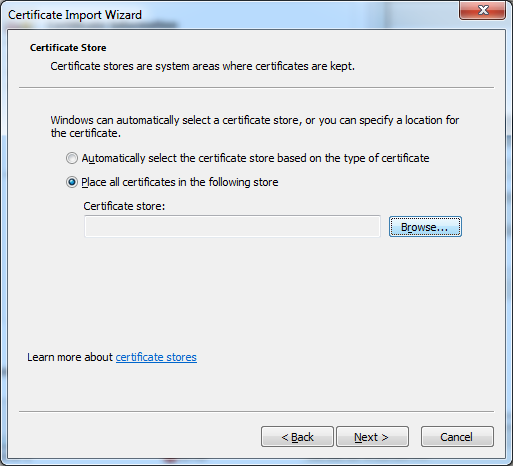Select the Automatically select certificate store radio button
513x466 pixels.
(72, 158)
